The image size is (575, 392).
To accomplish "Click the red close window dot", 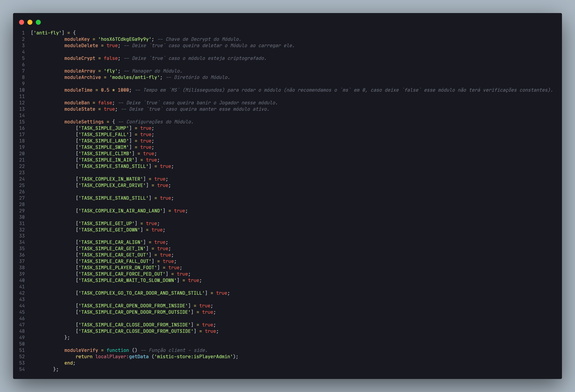I will (22, 22).
